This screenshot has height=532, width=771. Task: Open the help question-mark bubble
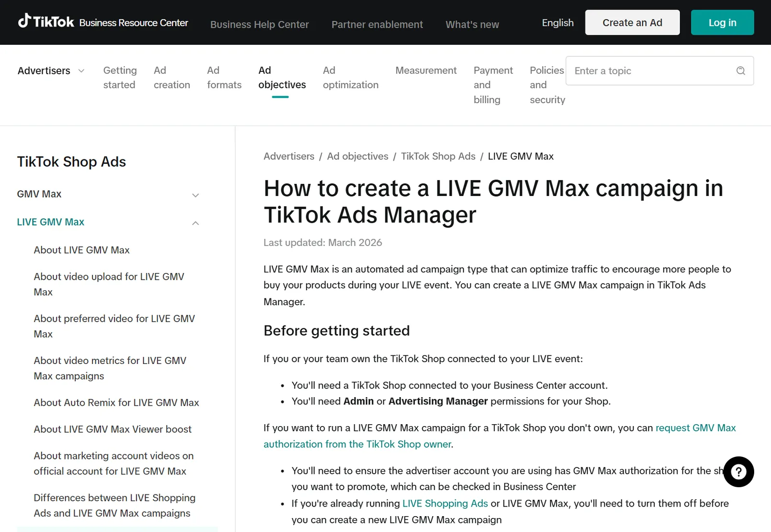(738, 472)
